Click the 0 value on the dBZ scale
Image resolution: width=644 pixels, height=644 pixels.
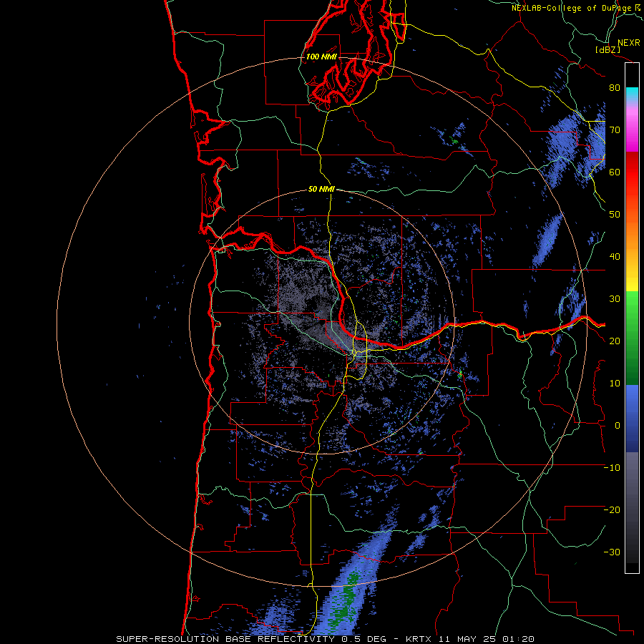click(618, 426)
